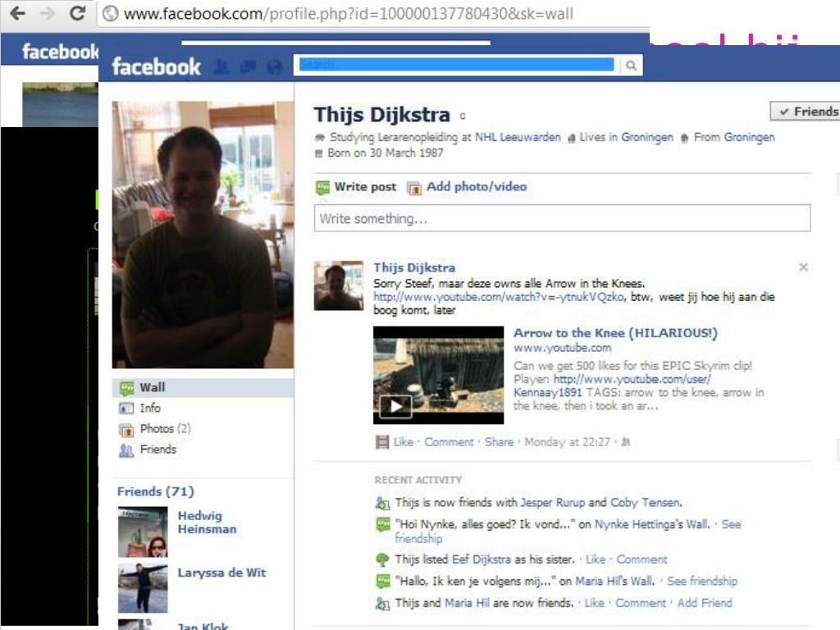Select the Write post option
Viewport: 840px width, 630px height.
(x=365, y=186)
